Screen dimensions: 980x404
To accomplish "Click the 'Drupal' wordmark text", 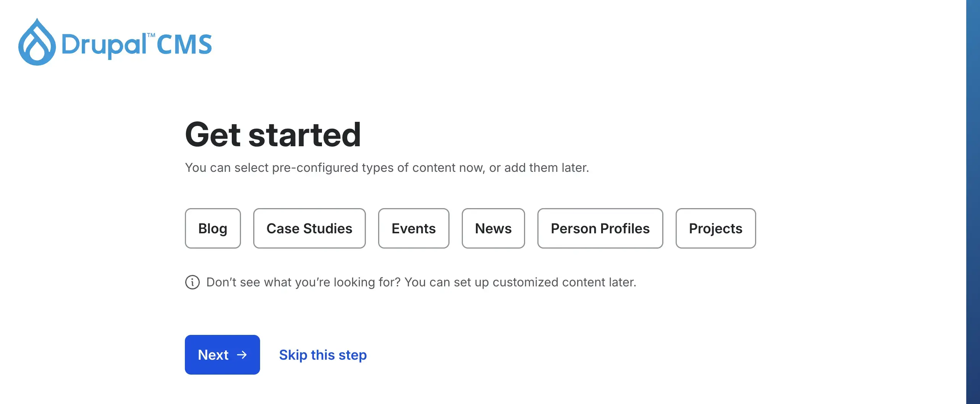I will (103, 45).
